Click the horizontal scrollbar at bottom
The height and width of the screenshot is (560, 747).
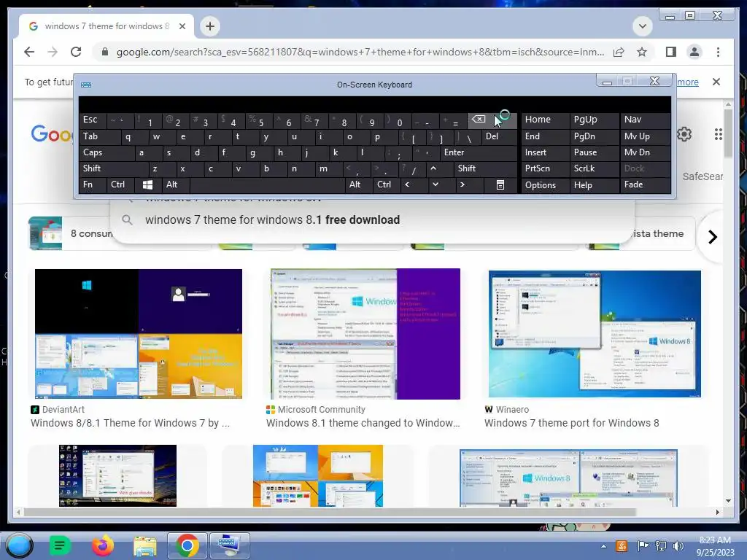(x=330, y=512)
